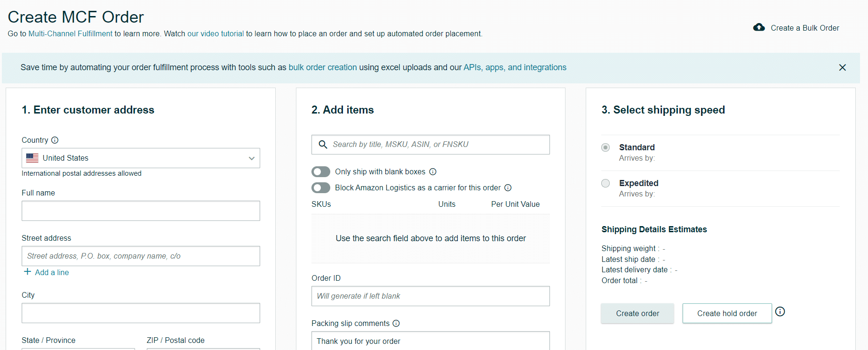Select the Standard shipping radio button

(x=605, y=147)
